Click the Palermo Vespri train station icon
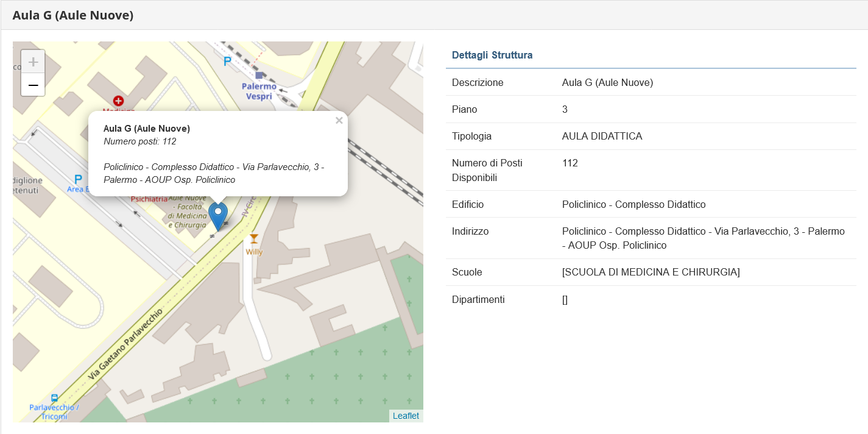Screen dimensions: 868x434 tap(259, 75)
